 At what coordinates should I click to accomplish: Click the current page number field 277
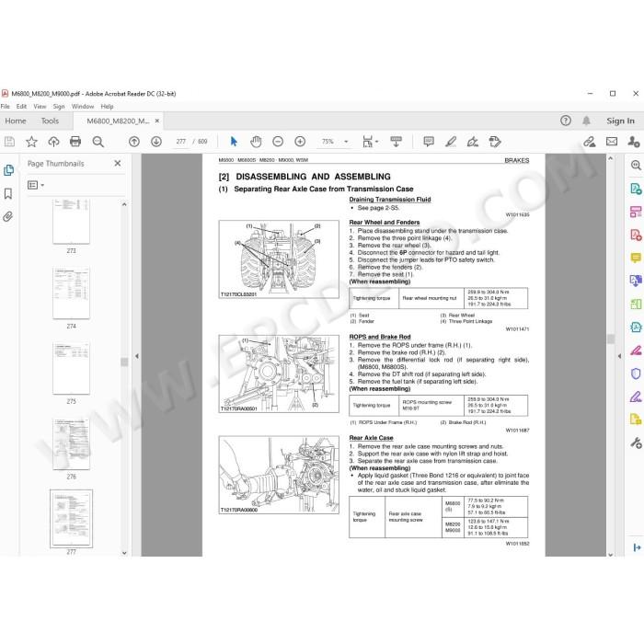[x=180, y=142]
